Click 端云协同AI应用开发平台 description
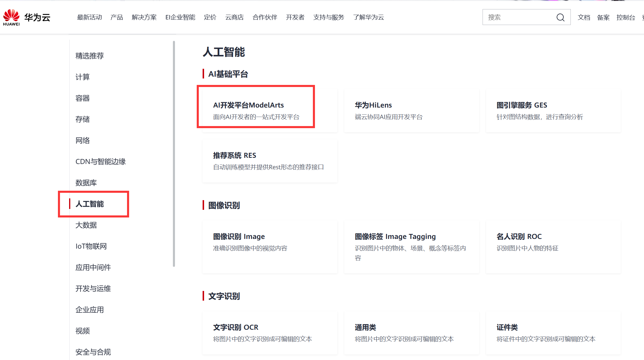Viewport: 644px width, 360px height. 388,117
